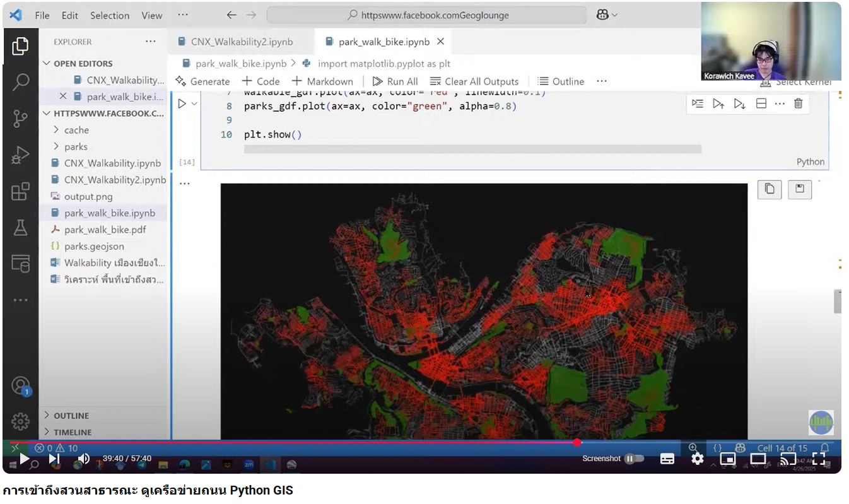Open video player settings gear
Viewport: 849px width, 504px height.
697,459
